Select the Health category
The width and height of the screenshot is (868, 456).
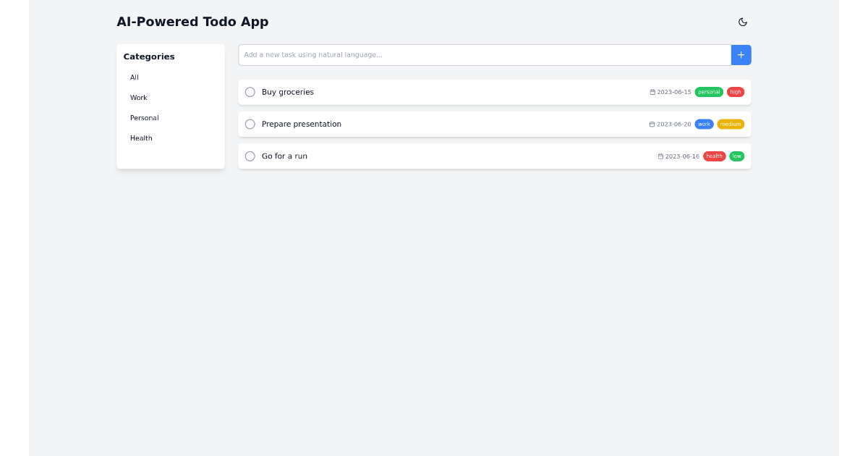141,138
